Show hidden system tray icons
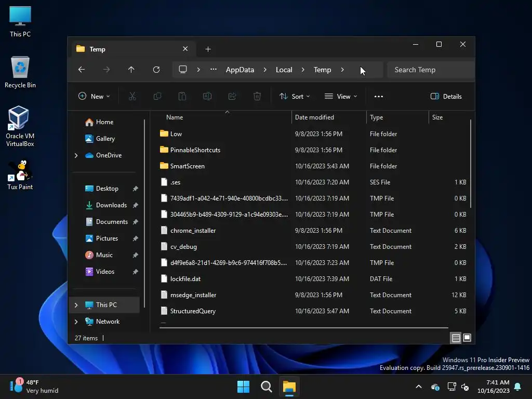Image resolution: width=532 pixels, height=399 pixels. tap(419, 387)
